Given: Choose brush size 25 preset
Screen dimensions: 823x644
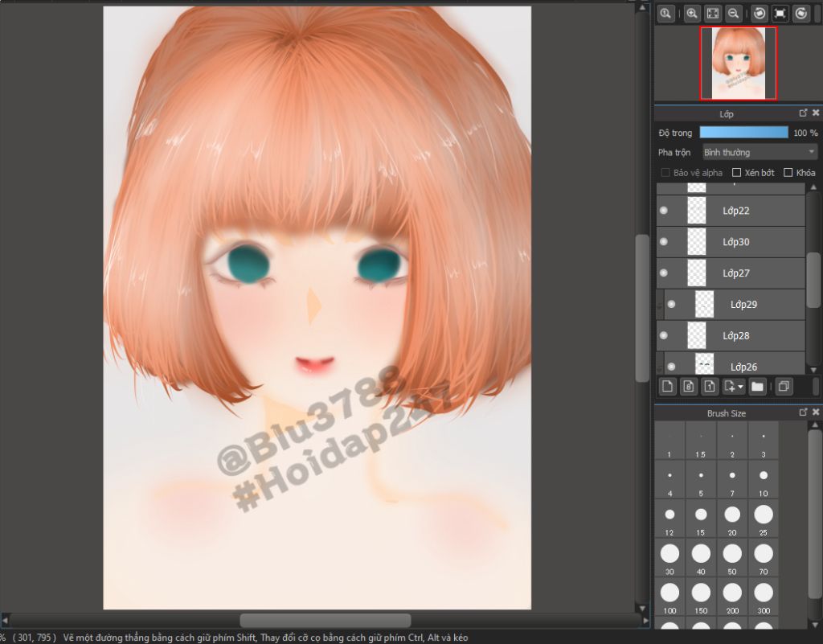Looking at the screenshot, I should click(x=764, y=519).
